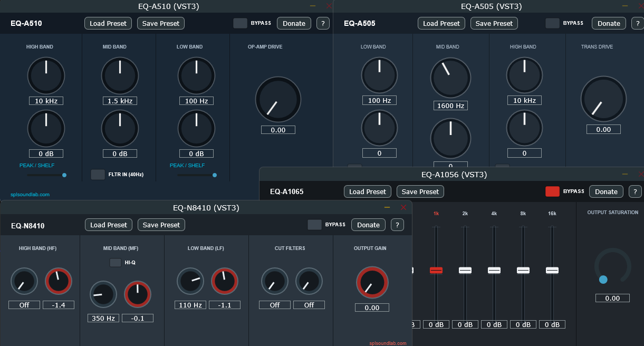Image resolution: width=644 pixels, height=346 pixels.
Task: Click Load Preset in EQ-A510 window
Action: click(x=108, y=23)
